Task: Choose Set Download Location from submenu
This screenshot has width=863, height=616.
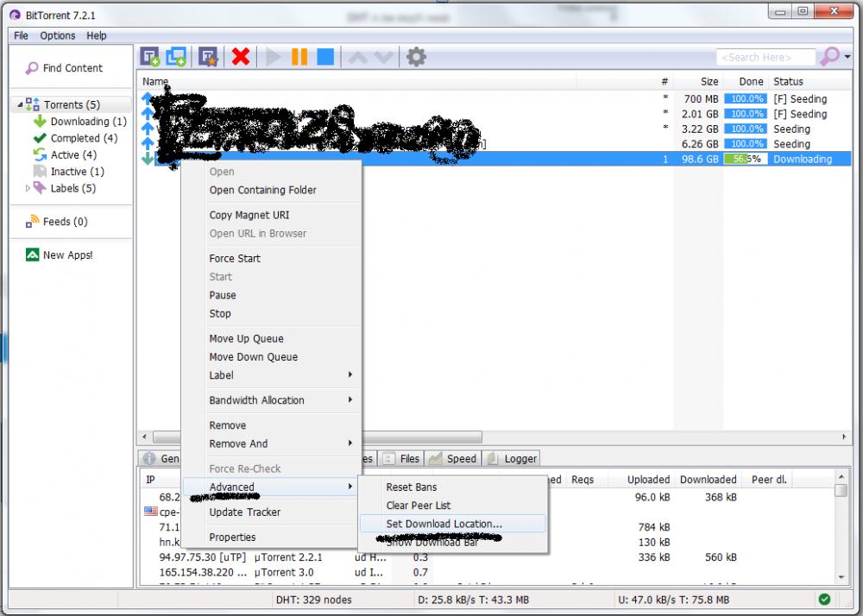Action: point(444,524)
